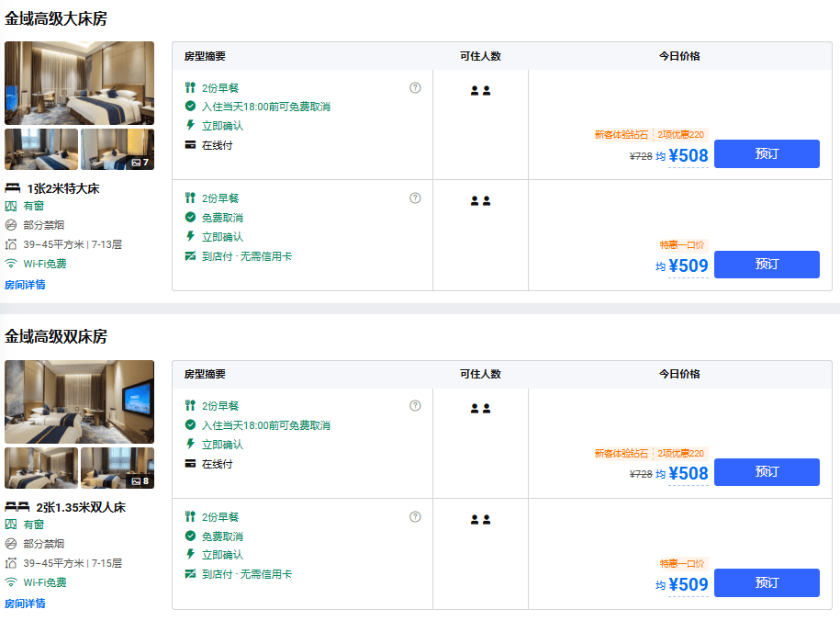The width and height of the screenshot is (840, 621).
Task: View small left thumbnail of twin room
Action: click(41, 468)
